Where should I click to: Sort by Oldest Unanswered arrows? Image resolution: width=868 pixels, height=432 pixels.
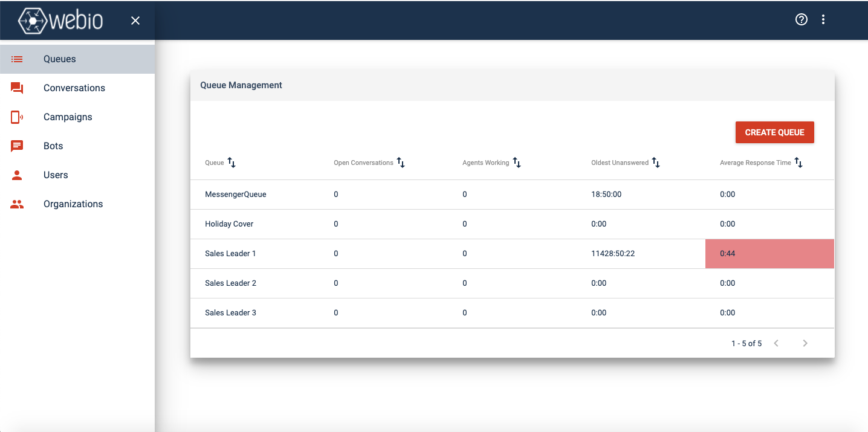pyautogui.click(x=656, y=163)
